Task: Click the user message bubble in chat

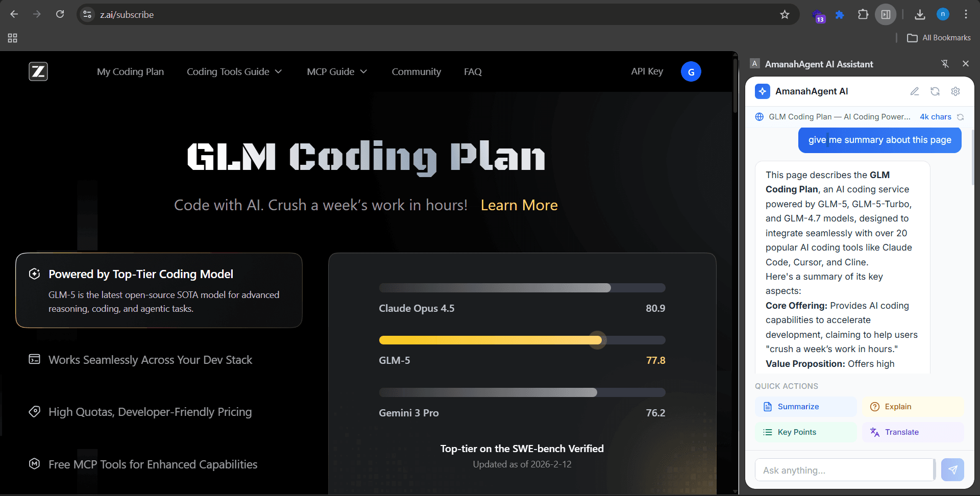Action: (x=879, y=140)
